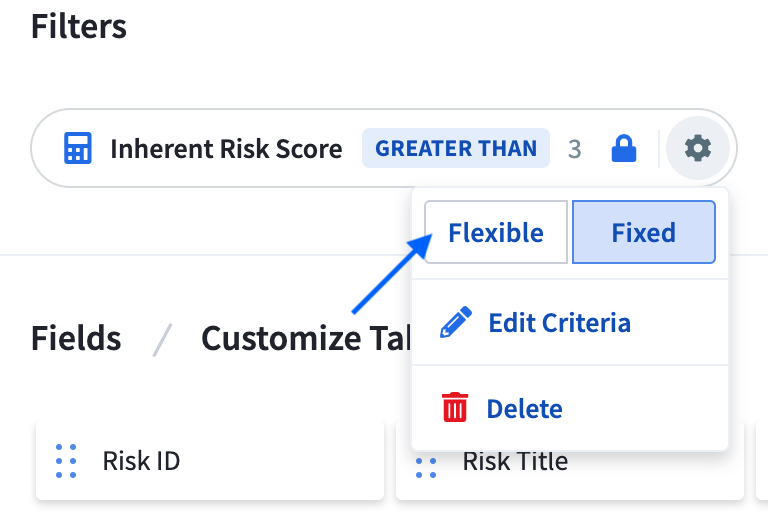
Task: Grab the Risk ID drag handle
Action: pos(66,461)
